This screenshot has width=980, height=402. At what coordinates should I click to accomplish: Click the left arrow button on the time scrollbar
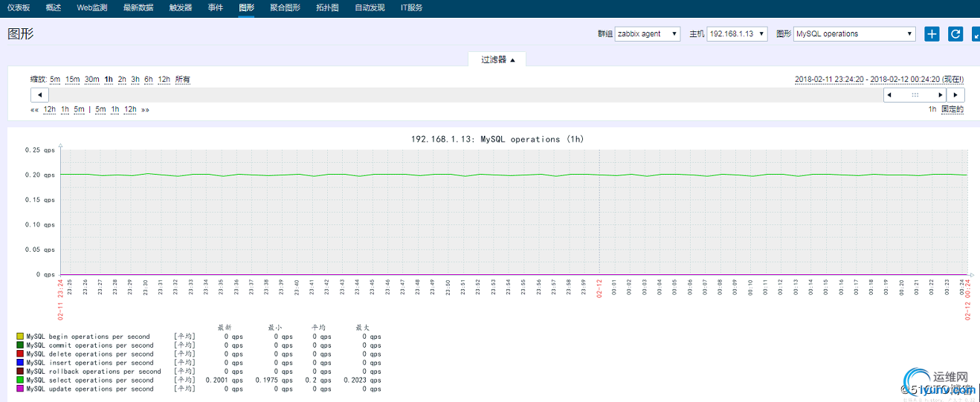pyautogui.click(x=39, y=95)
